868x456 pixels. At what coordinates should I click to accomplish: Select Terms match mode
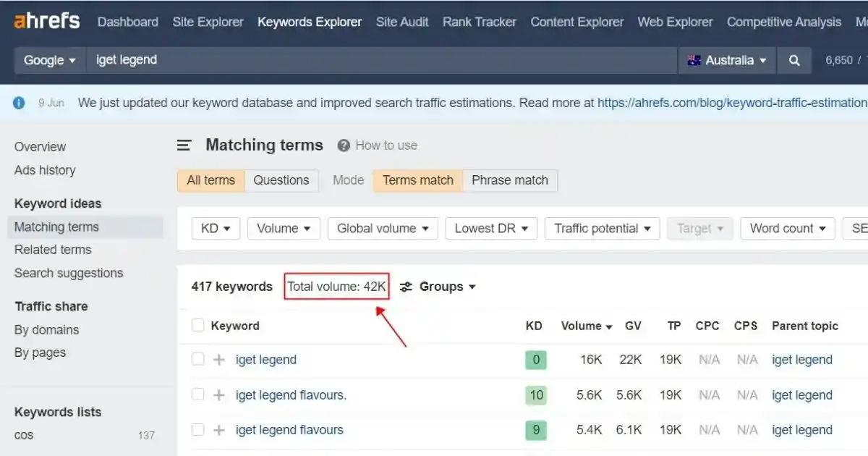tap(418, 180)
